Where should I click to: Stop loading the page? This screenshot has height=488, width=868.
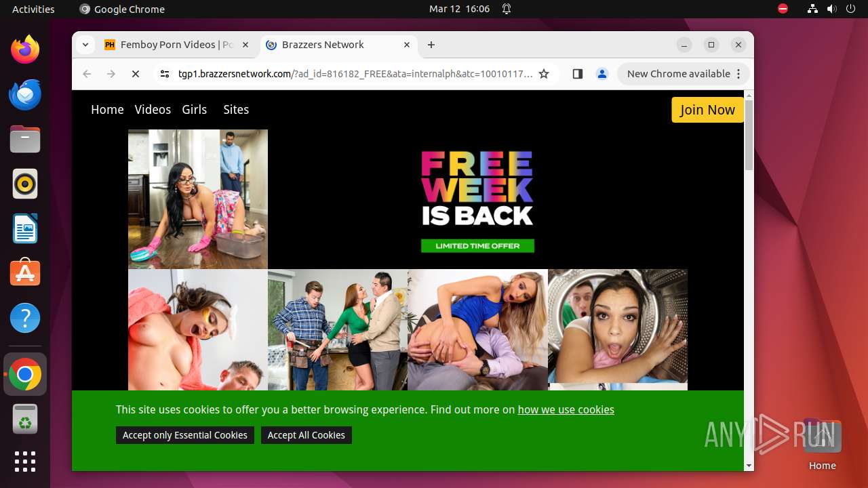pos(136,74)
